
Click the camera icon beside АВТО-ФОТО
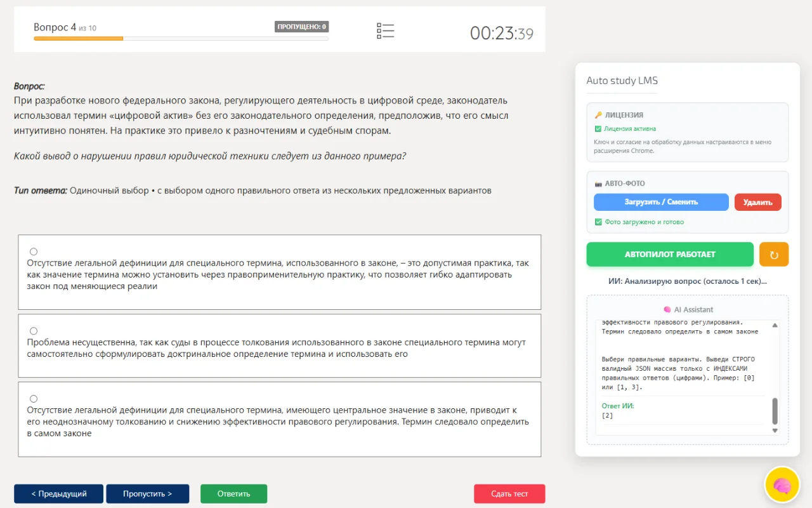598,184
